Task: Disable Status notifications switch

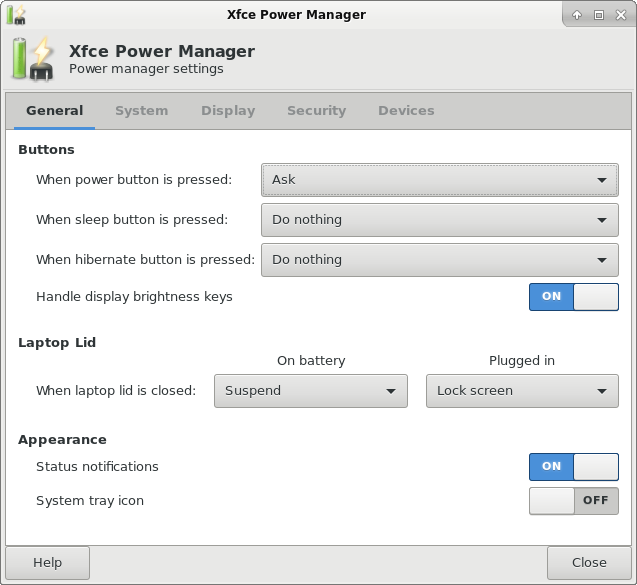Action: coord(573,467)
